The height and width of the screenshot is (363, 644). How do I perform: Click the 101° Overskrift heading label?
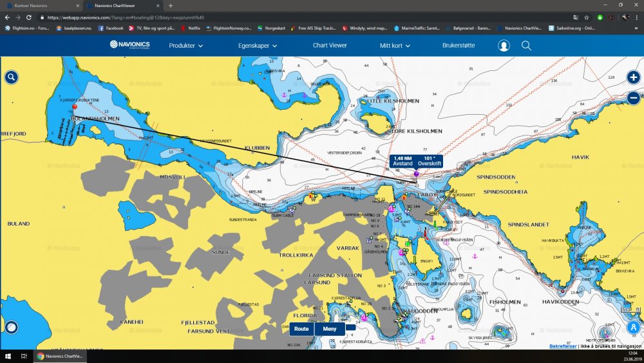click(430, 161)
